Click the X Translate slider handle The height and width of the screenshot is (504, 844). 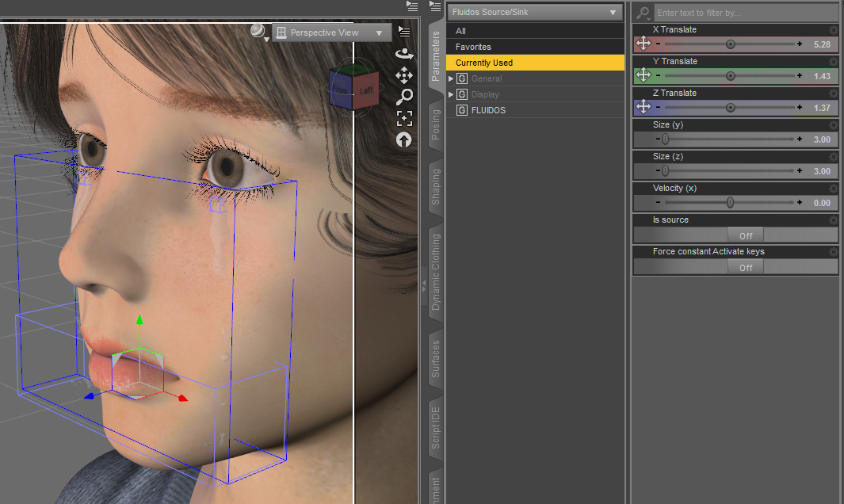[731, 44]
